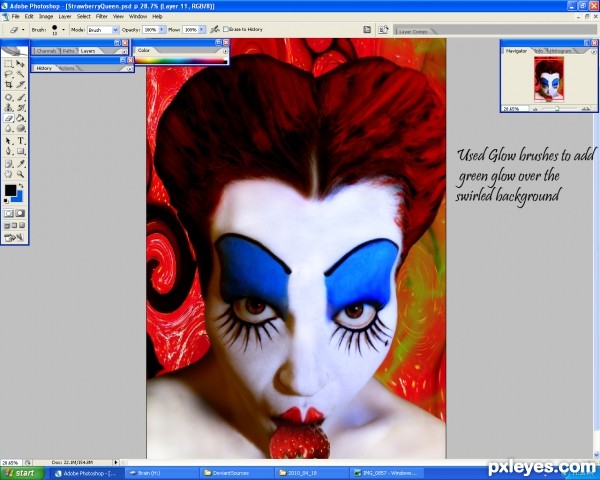Select the Pen tool
This screenshot has width=600, height=480.
(8, 151)
